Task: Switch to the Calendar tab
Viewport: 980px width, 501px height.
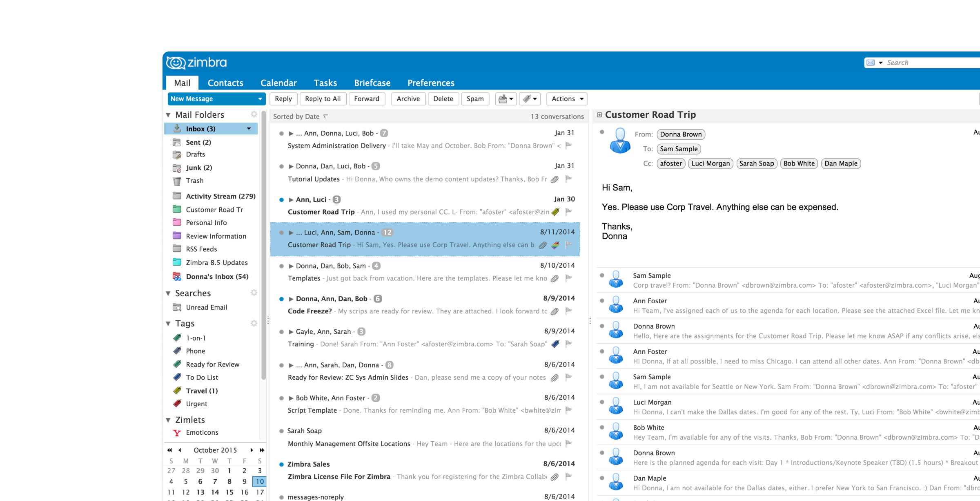Action: click(x=278, y=83)
